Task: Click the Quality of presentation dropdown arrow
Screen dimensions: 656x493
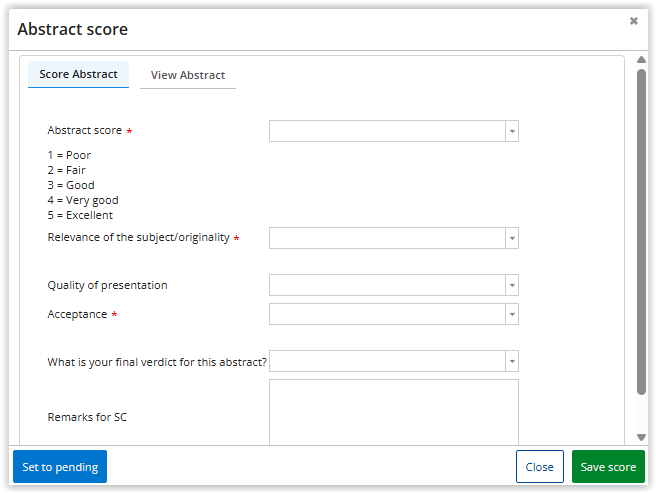Action: [511, 285]
